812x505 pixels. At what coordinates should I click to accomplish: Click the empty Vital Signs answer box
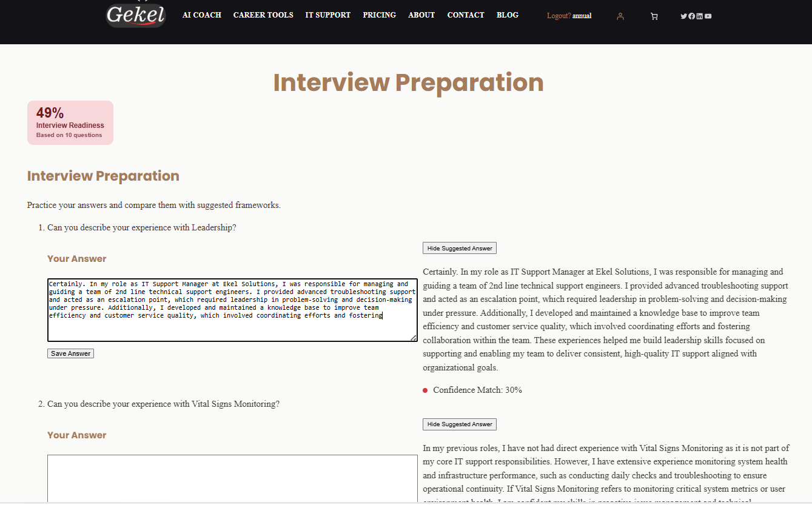pyautogui.click(x=232, y=479)
